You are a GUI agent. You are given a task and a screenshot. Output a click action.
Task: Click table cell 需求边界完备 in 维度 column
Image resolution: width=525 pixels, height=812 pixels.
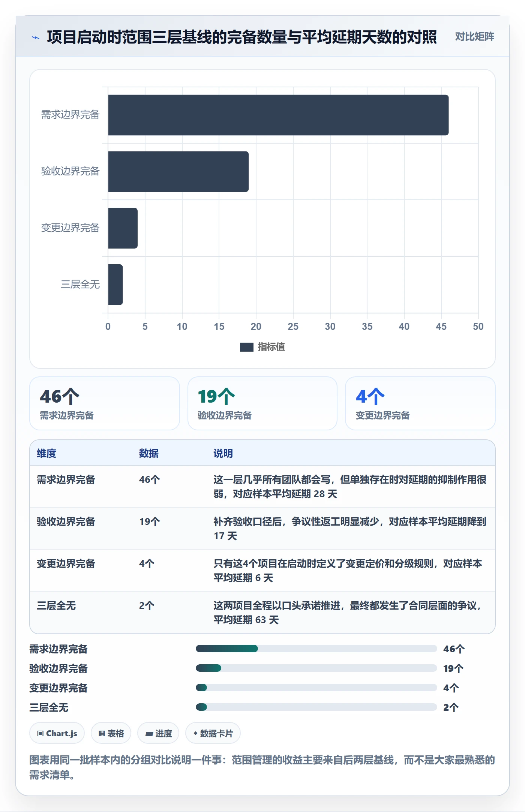[x=66, y=479]
